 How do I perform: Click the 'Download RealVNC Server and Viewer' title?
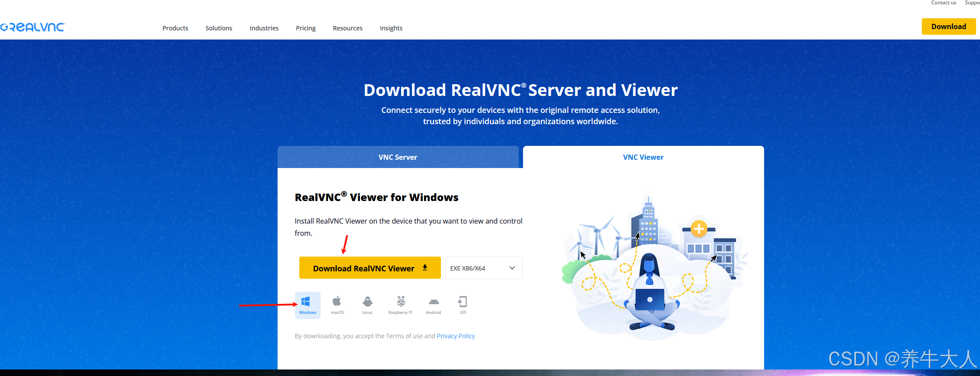[520, 90]
